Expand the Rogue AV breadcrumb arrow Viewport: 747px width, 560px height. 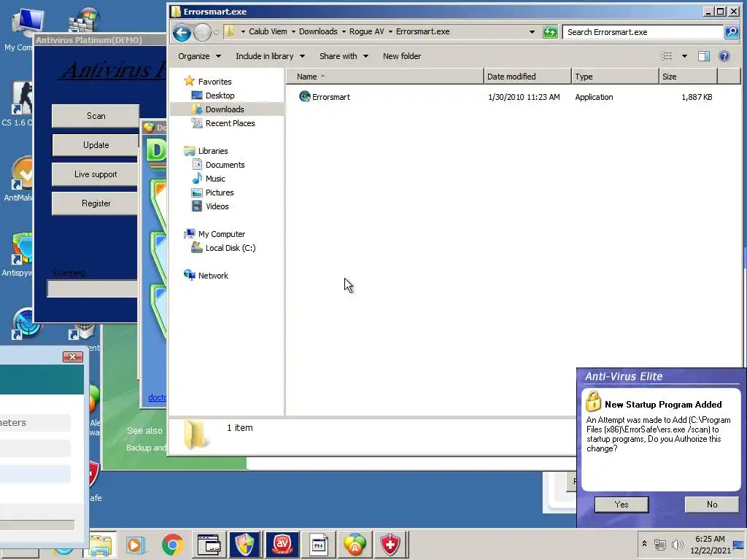[390, 32]
